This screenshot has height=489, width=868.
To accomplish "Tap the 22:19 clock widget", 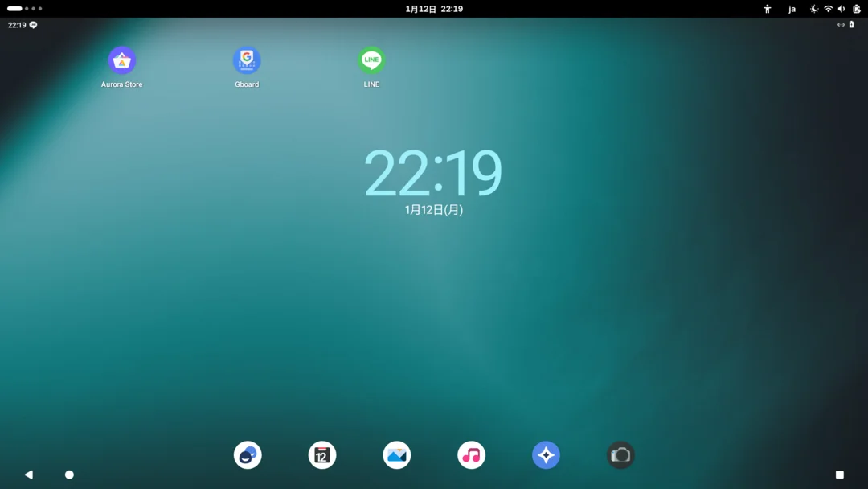I will pyautogui.click(x=433, y=173).
